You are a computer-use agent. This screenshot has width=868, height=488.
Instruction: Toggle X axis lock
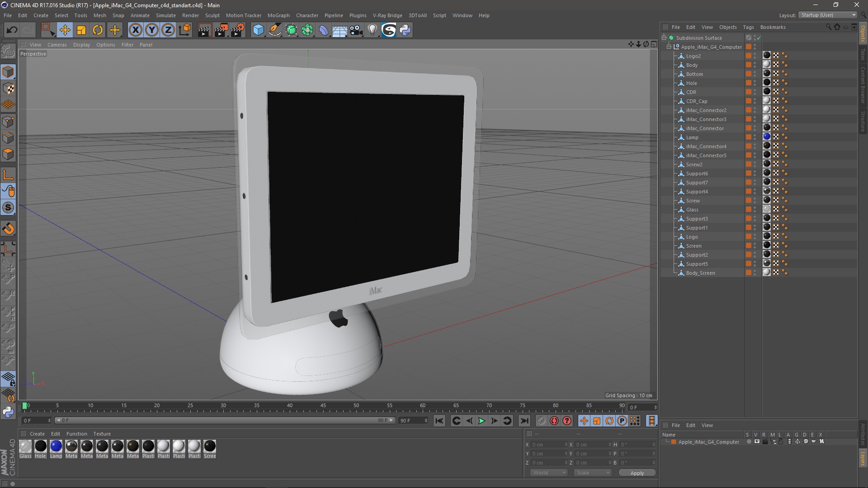135,30
